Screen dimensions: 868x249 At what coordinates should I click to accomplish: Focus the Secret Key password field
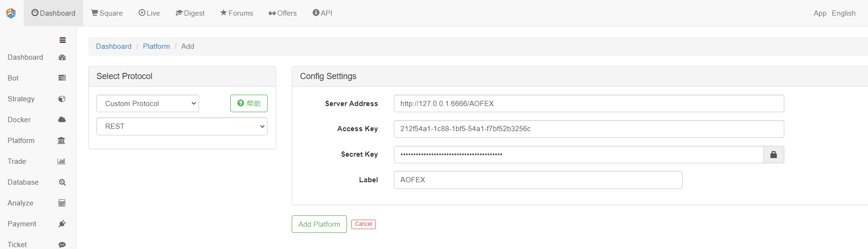[x=579, y=154]
